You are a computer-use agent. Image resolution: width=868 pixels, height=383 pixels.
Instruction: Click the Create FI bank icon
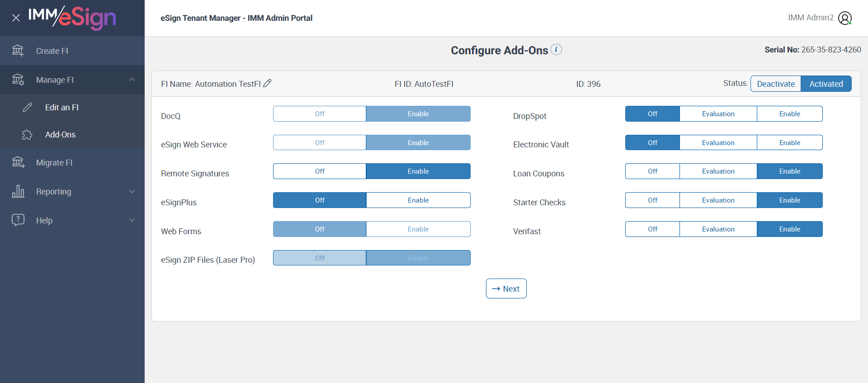tap(18, 51)
